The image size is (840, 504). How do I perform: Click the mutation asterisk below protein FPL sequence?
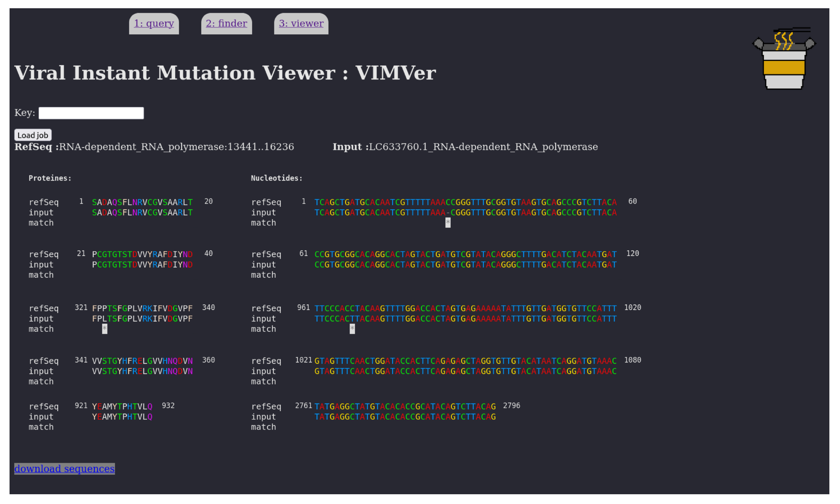point(105,328)
